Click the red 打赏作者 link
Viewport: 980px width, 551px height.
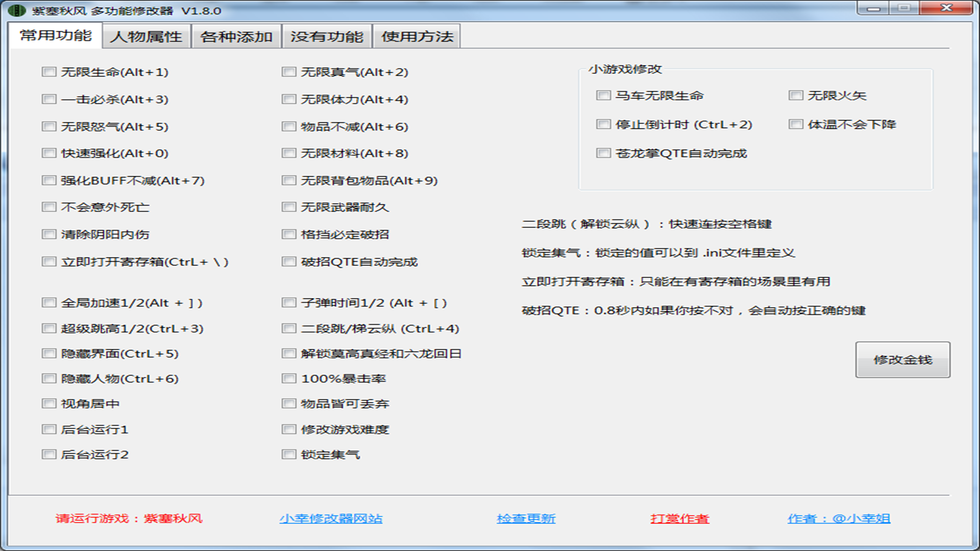point(679,518)
